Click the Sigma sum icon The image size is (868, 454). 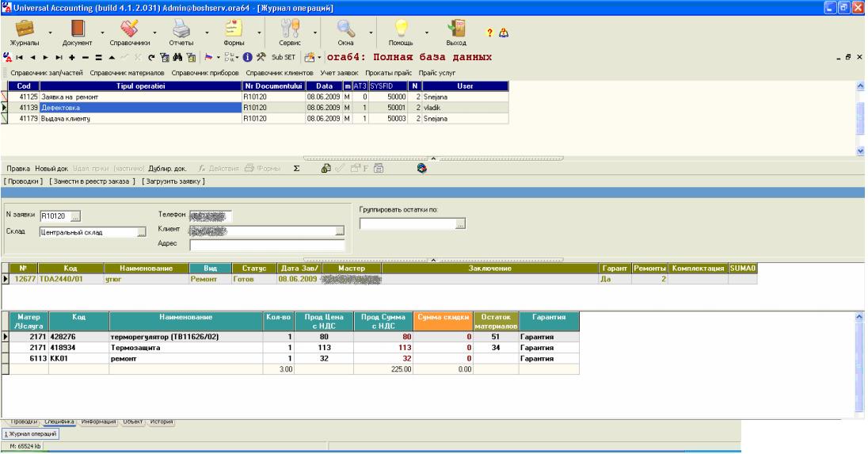[x=296, y=168]
